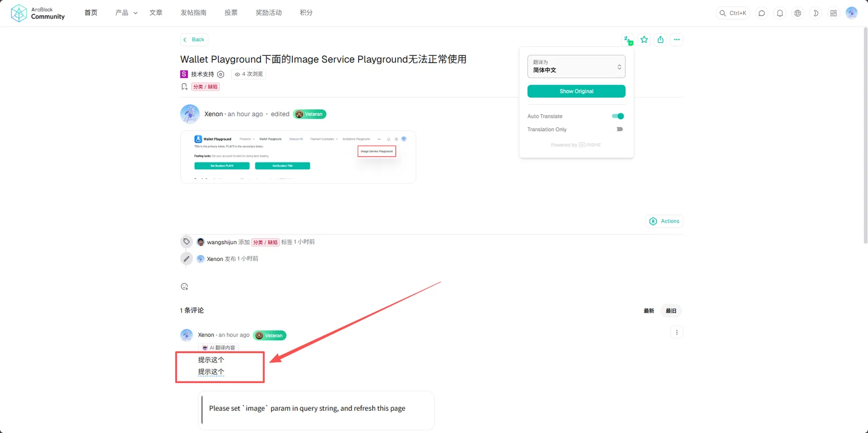Go to the 文章 navigation tab
Image resolution: width=868 pixels, height=433 pixels.
click(156, 12)
